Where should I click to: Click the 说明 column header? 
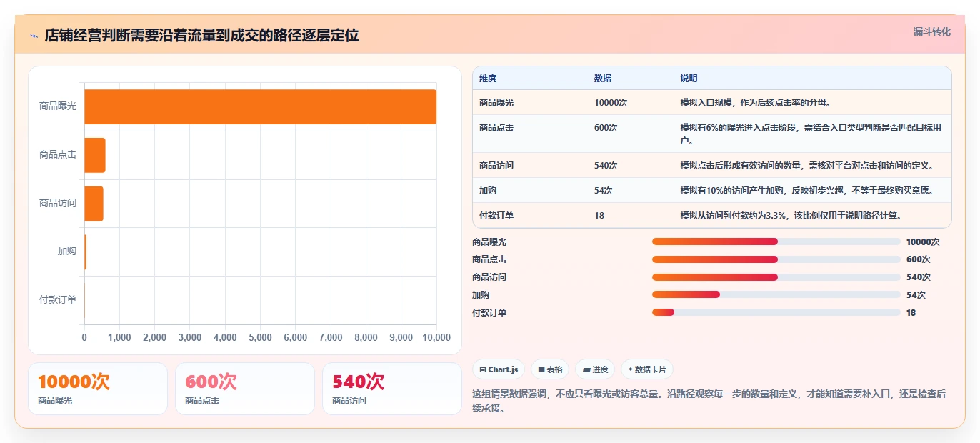[689, 78]
